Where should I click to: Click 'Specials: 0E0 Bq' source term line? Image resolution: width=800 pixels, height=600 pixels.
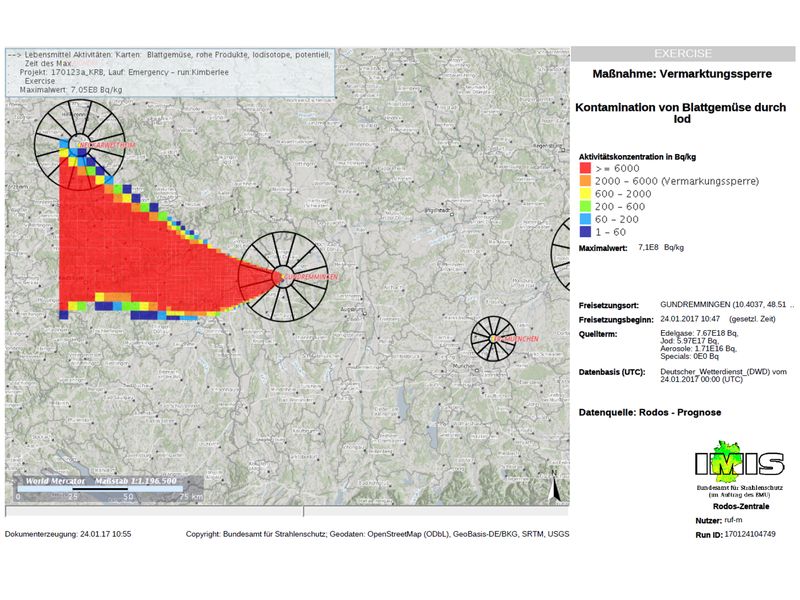click(689, 356)
